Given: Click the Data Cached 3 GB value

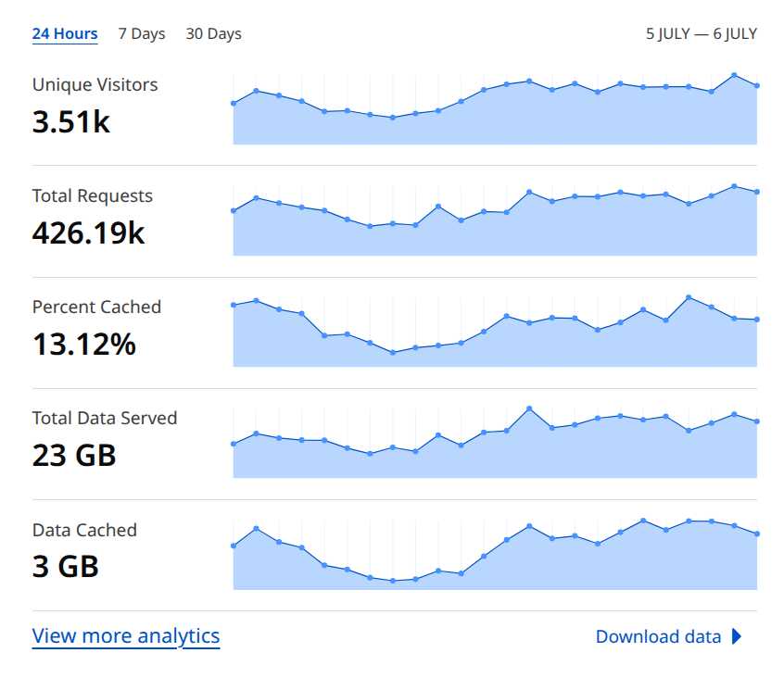Looking at the screenshot, I should coord(66,567).
